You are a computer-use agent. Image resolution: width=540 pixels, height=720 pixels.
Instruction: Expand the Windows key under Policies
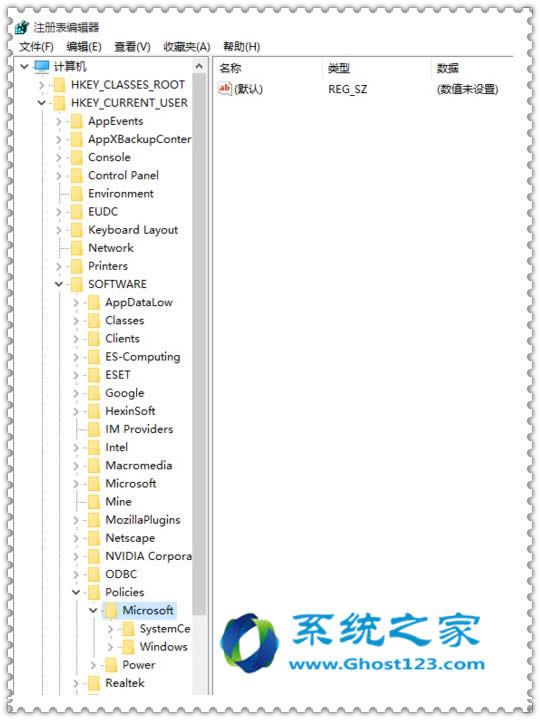click(110, 647)
